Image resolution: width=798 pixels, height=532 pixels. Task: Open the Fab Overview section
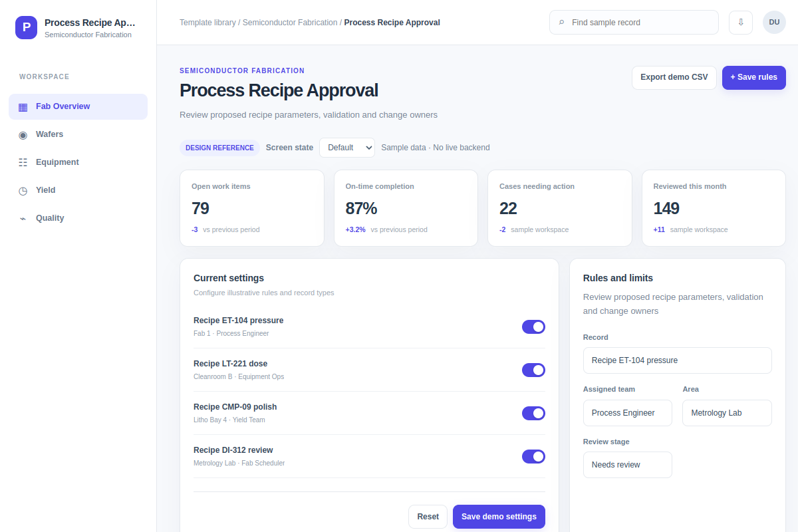tap(78, 106)
